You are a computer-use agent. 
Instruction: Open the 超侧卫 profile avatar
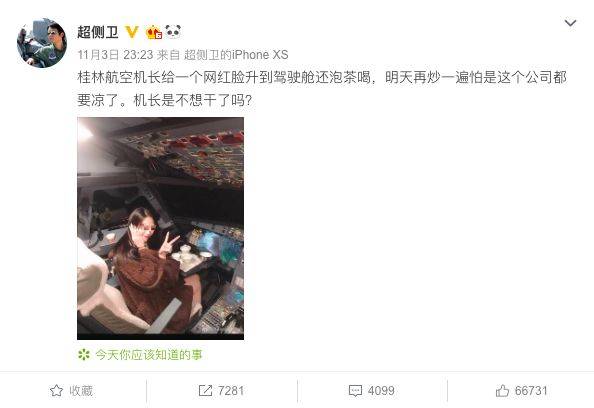pyautogui.click(x=42, y=42)
